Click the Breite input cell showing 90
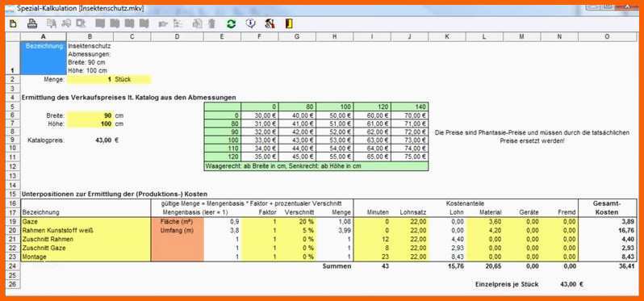 tap(90, 116)
